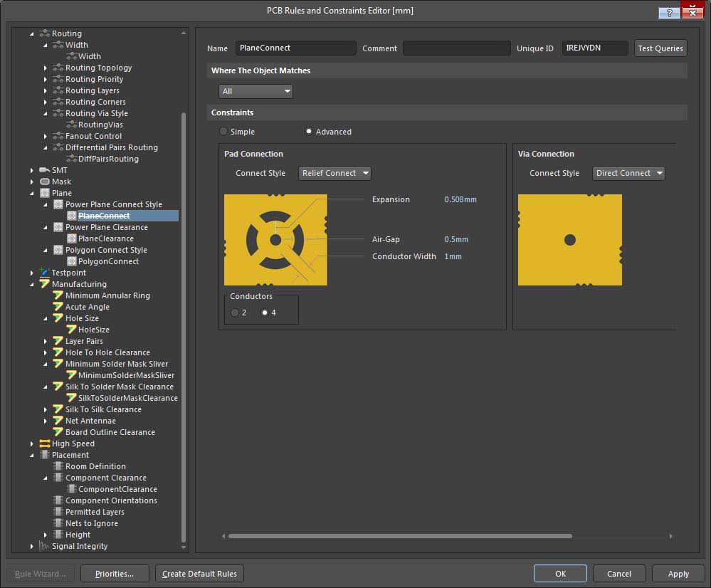Select PlaneClearance rule in tree
Screen dimensions: 711x588
106,238
